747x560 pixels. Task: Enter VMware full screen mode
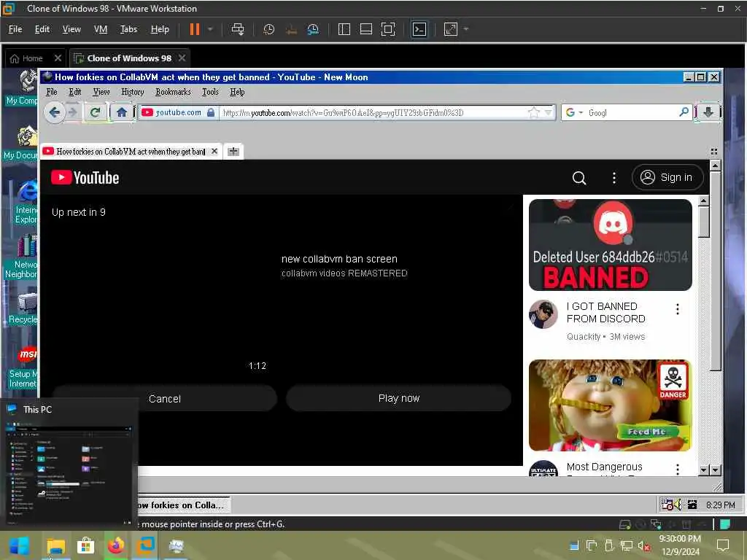coord(388,29)
